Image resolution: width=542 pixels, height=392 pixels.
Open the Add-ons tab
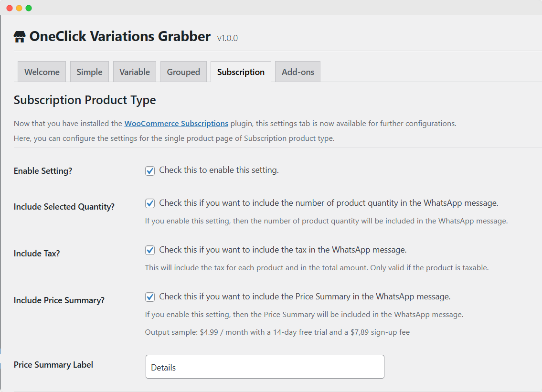(x=298, y=71)
